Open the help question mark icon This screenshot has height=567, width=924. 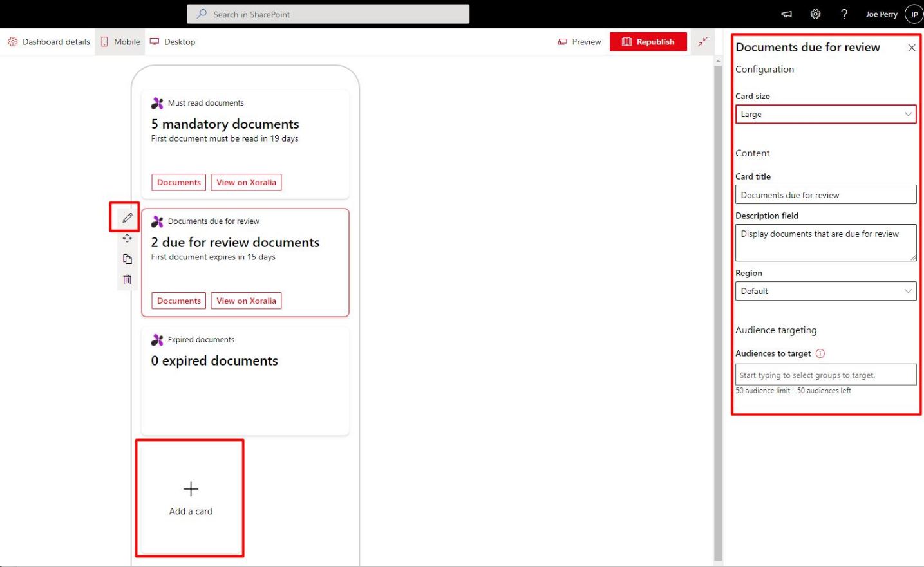coord(844,14)
